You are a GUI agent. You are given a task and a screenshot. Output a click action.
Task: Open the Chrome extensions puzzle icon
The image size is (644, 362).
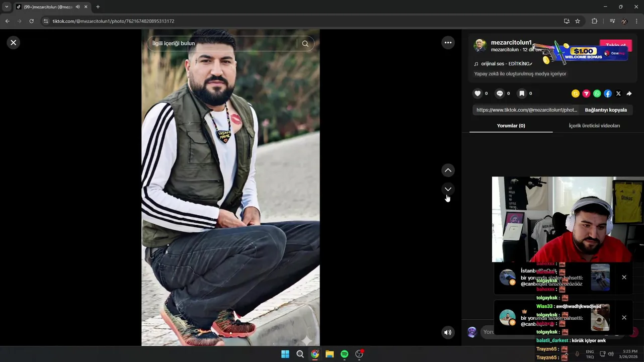[x=594, y=21]
